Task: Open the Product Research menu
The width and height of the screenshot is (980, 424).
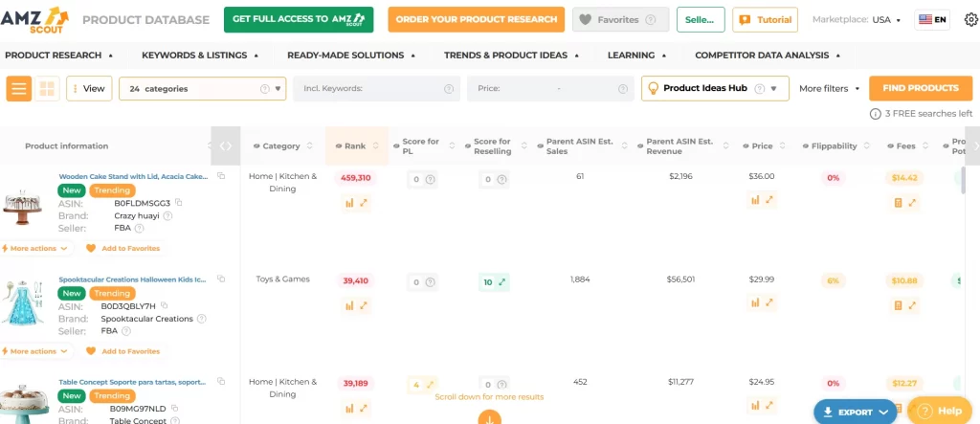Action: click(58, 55)
